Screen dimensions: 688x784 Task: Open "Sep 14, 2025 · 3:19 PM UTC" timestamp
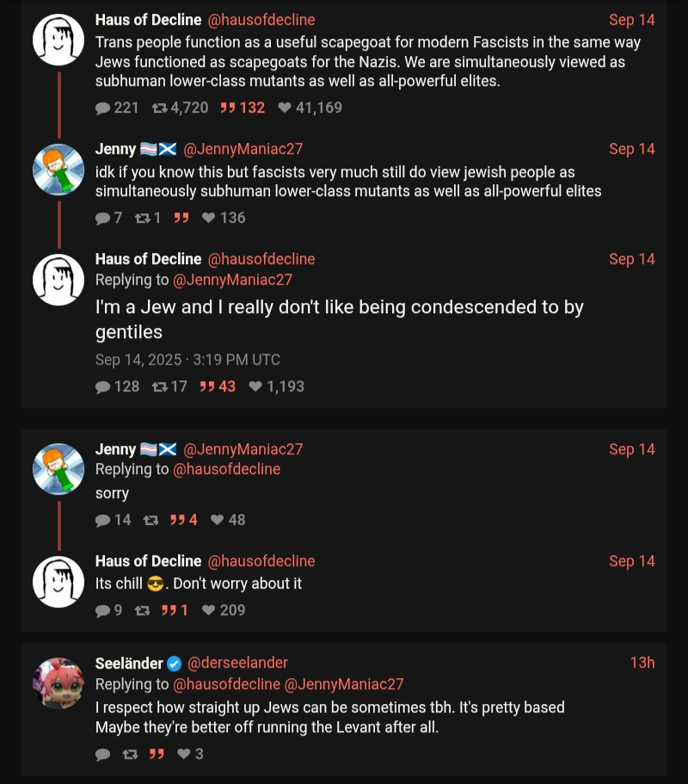[187, 360]
